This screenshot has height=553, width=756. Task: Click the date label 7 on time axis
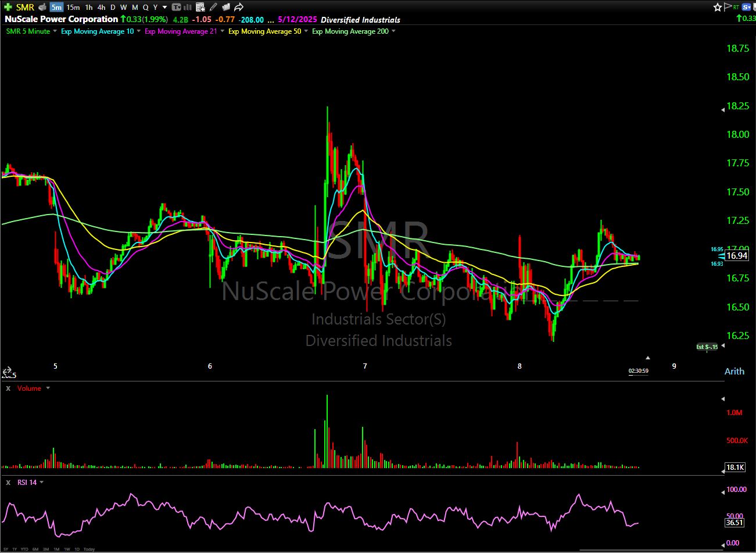(365, 366)
